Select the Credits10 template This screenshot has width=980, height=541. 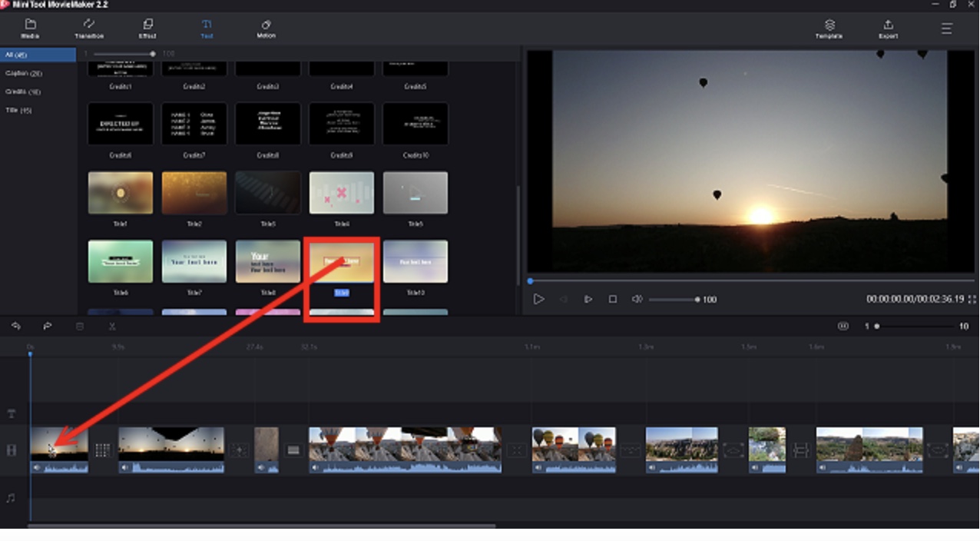coord(416,124)
